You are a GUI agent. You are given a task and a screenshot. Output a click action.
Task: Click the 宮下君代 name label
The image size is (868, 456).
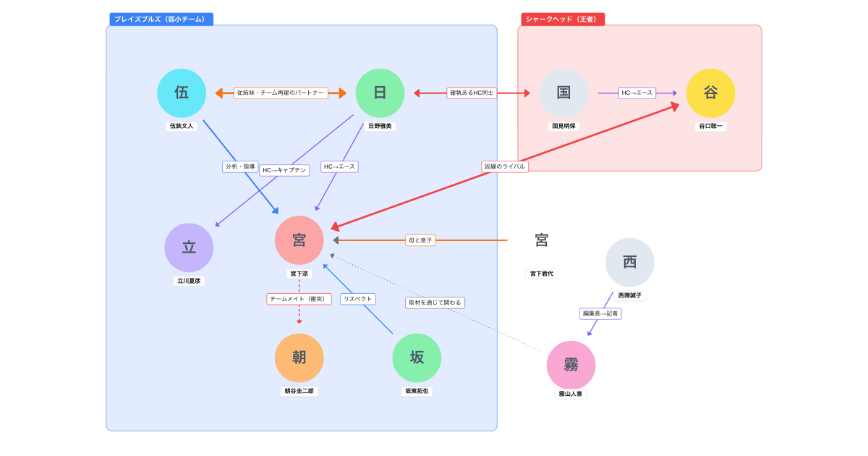coord(541,274)
